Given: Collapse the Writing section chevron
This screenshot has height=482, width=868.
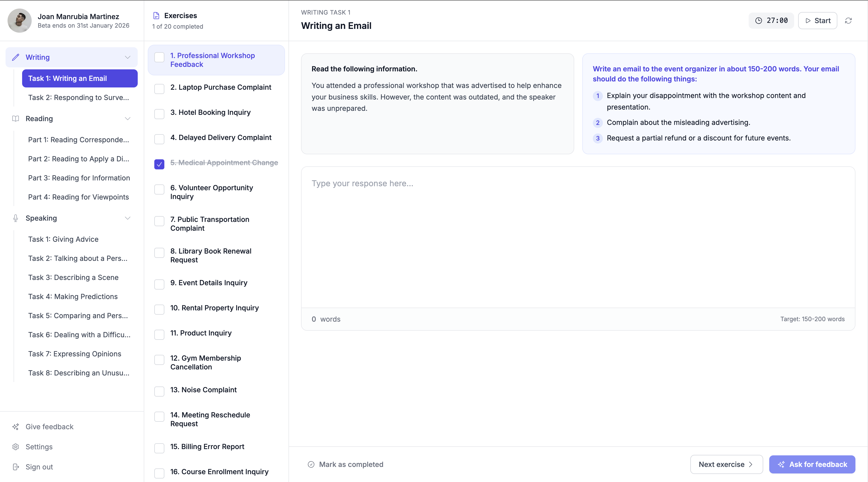Looking at the screenshot, I should coord(127,57).
